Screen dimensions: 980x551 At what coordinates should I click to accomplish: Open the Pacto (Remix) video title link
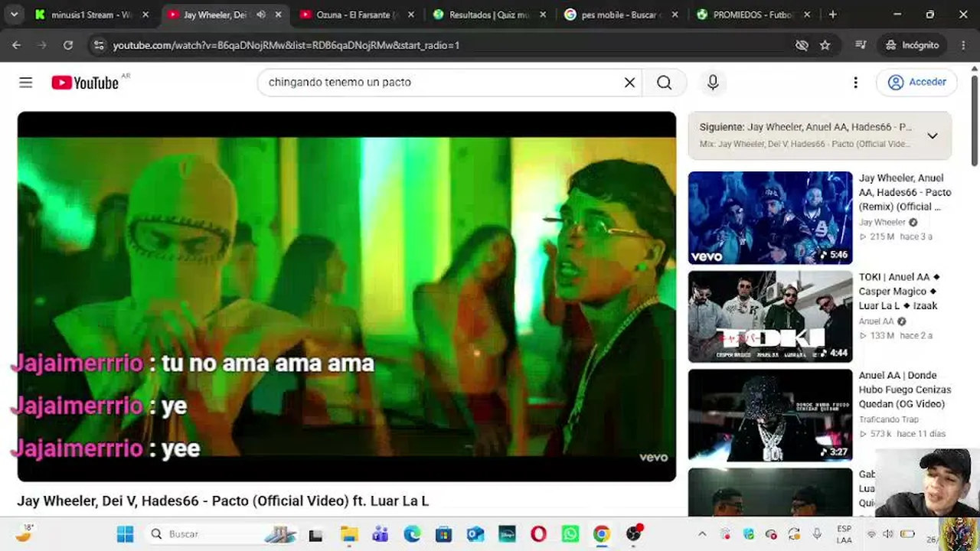click(x=905, y=192)
